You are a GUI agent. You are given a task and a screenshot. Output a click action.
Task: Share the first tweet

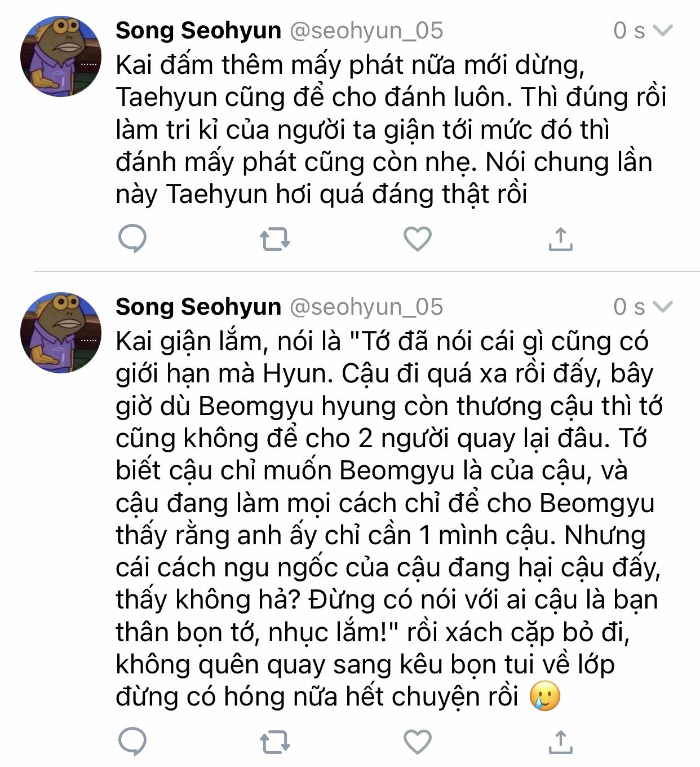(560, 239)
